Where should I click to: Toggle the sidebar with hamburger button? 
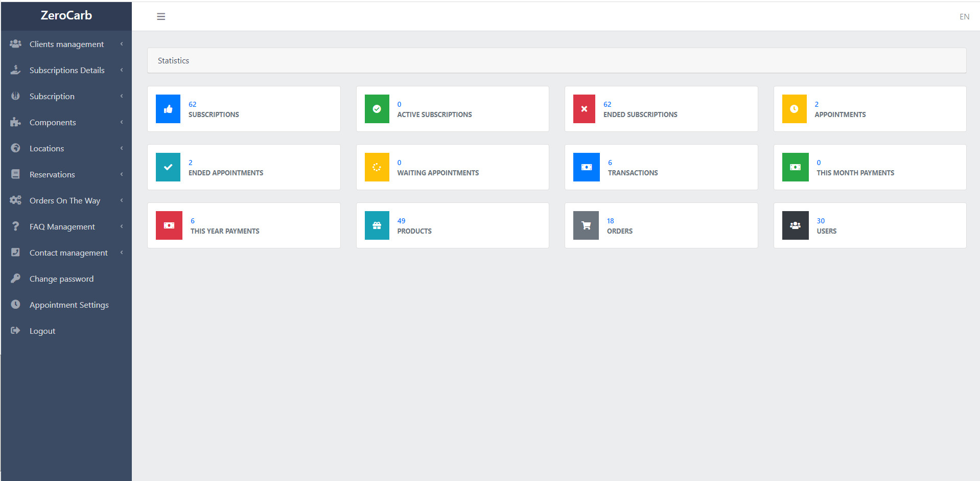click(161, 16)
